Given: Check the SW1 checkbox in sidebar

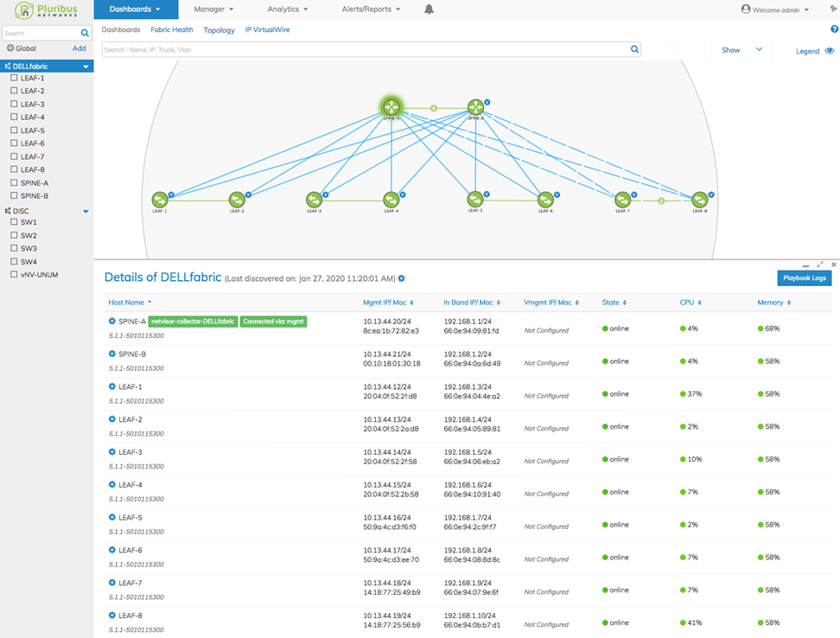Looking at the screenshot, I should (14, 222).
